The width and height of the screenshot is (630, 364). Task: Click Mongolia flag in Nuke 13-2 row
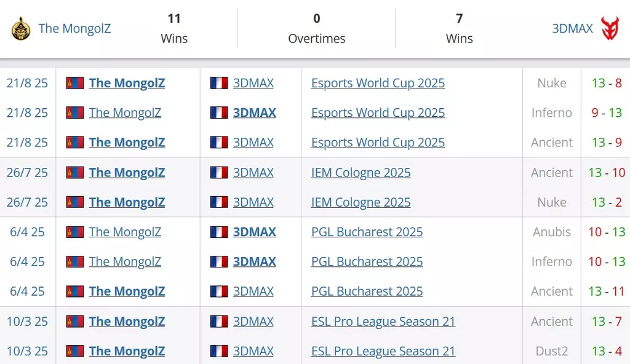[74, 202]
